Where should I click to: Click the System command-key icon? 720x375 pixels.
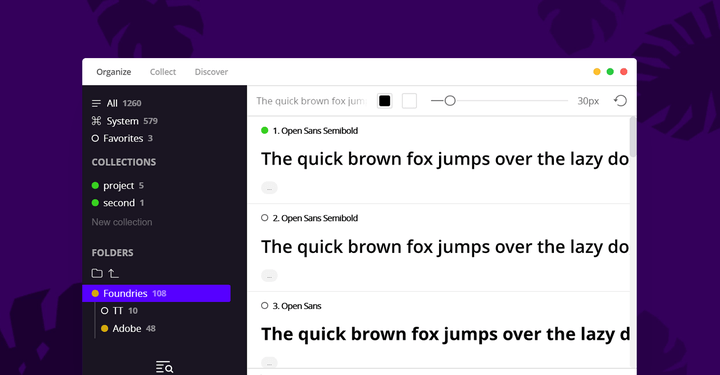tap(96, 121)
